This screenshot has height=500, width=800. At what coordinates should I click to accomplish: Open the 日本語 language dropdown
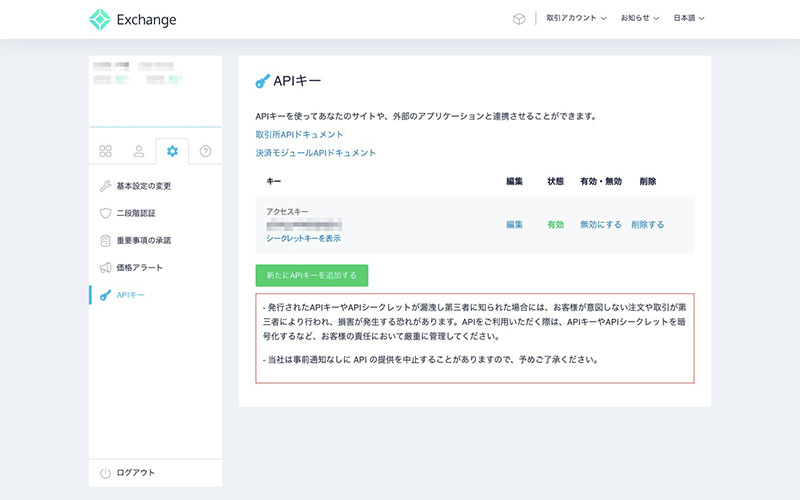click(x=689, y=19)
